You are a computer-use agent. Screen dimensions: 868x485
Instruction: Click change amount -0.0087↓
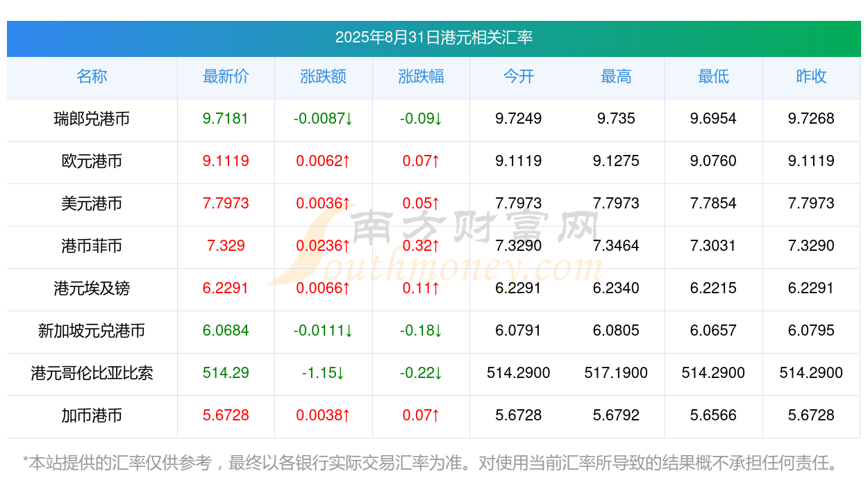click(x=323, y=119)
